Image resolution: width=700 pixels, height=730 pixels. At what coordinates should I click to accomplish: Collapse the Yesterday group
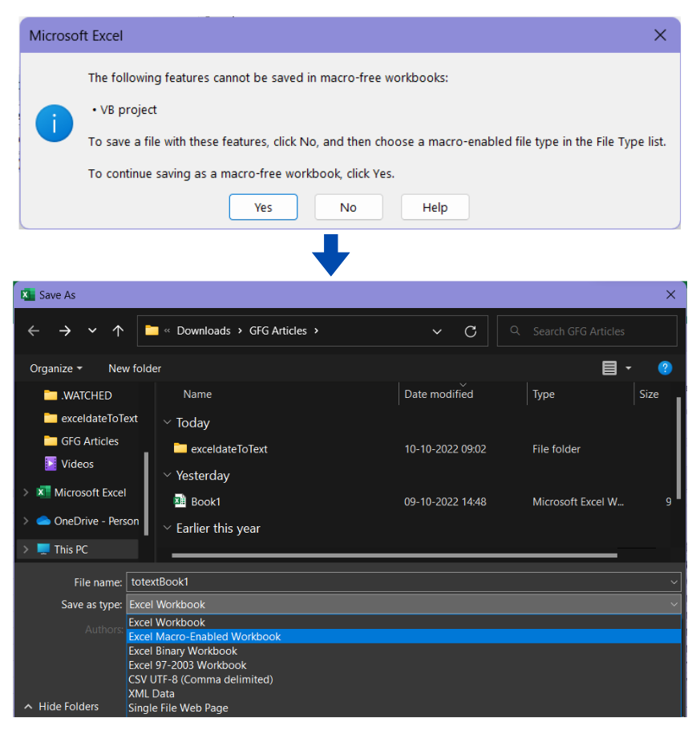pyautogui.click(x=167, y=475)
